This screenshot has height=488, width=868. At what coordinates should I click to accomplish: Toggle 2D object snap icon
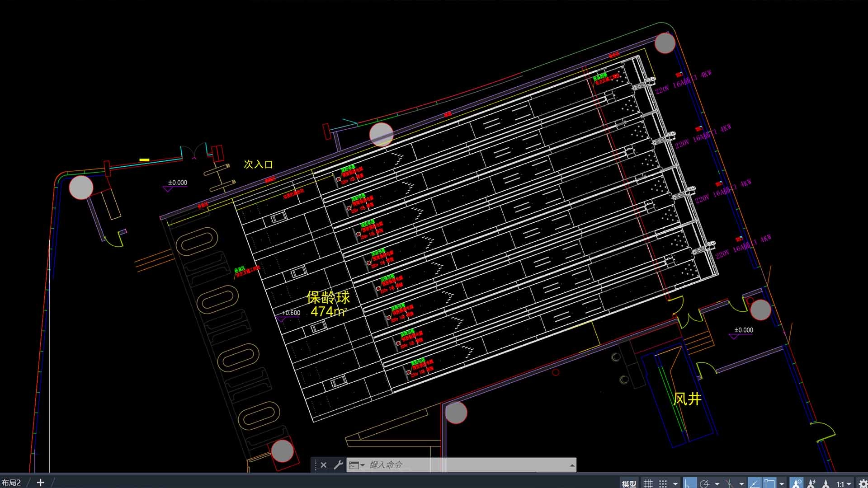tap(769, 483)
